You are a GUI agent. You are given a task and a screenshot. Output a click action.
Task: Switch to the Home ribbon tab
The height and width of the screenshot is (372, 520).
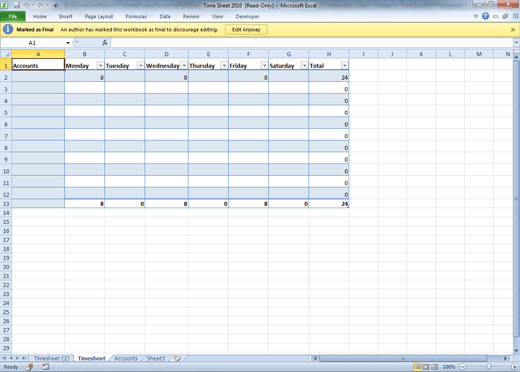click(x=40, y=16)
